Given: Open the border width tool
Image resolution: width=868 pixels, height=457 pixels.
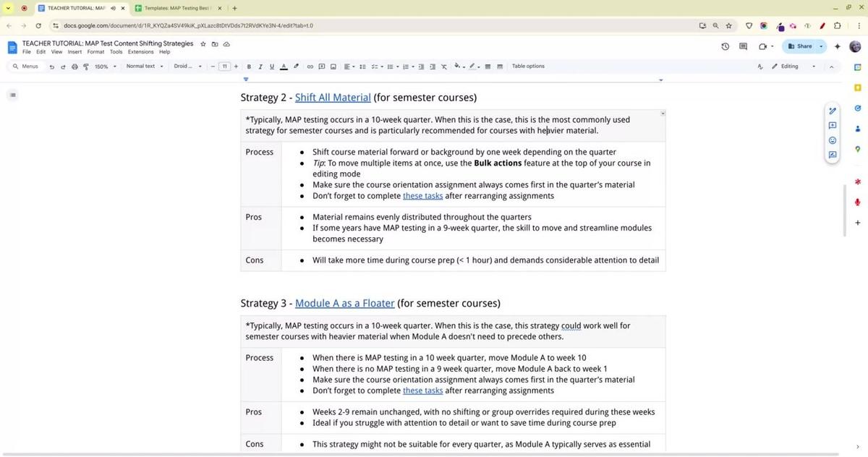Looking at the screenshot, I should coord(488,67).
